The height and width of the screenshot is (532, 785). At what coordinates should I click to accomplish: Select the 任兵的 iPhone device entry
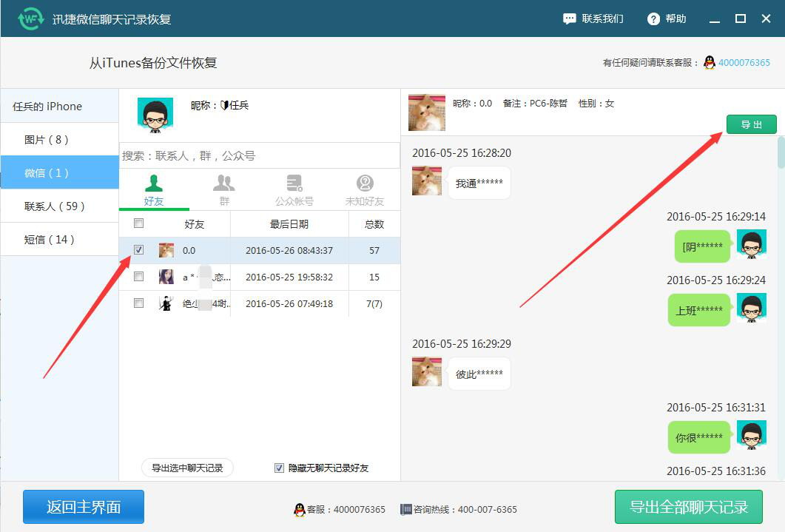[60, 106]
